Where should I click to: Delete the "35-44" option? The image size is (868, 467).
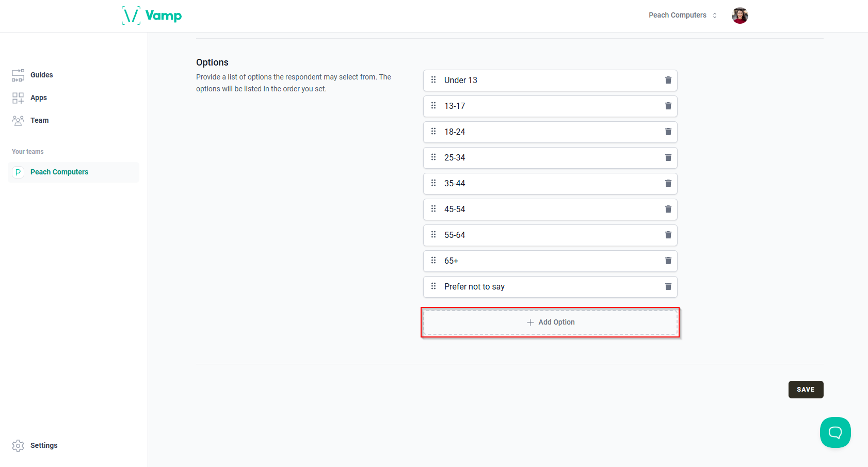point(668,183)
